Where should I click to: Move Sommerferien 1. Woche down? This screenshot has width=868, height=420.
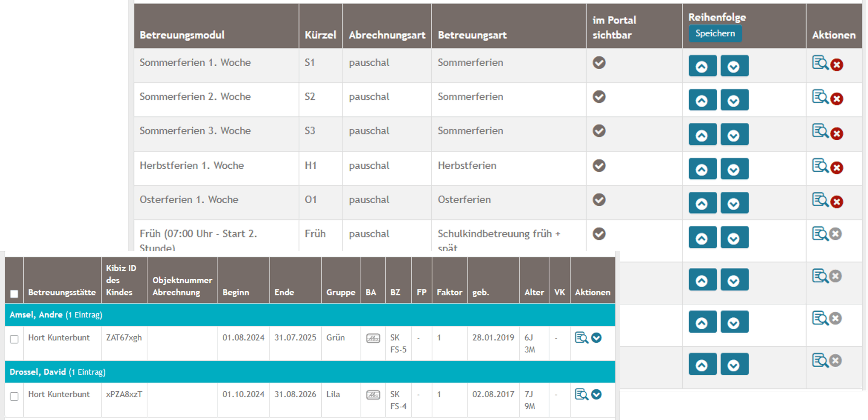734,66
